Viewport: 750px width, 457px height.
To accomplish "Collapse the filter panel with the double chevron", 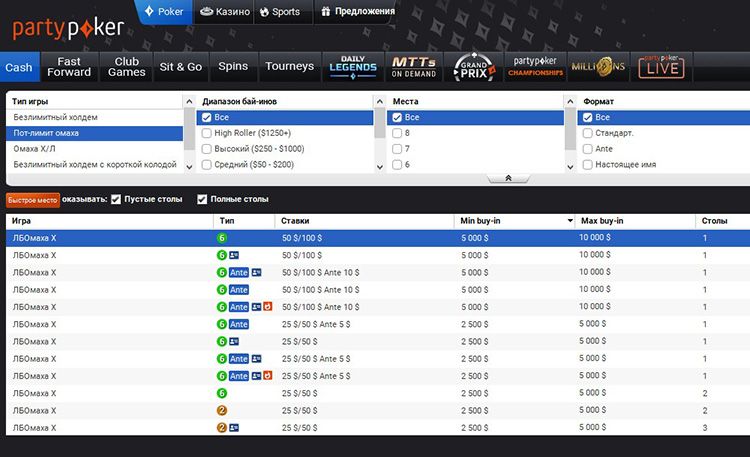I will point(508,178).
